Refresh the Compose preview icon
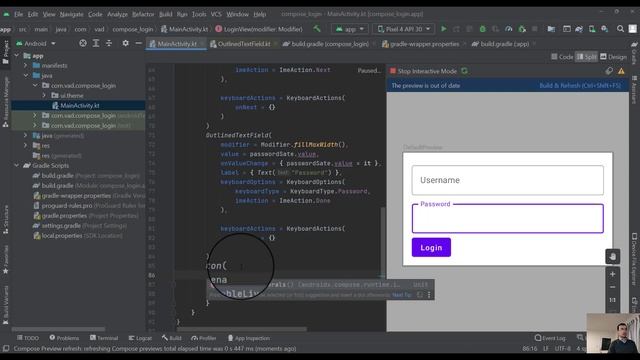 click(x=464, y=71)
